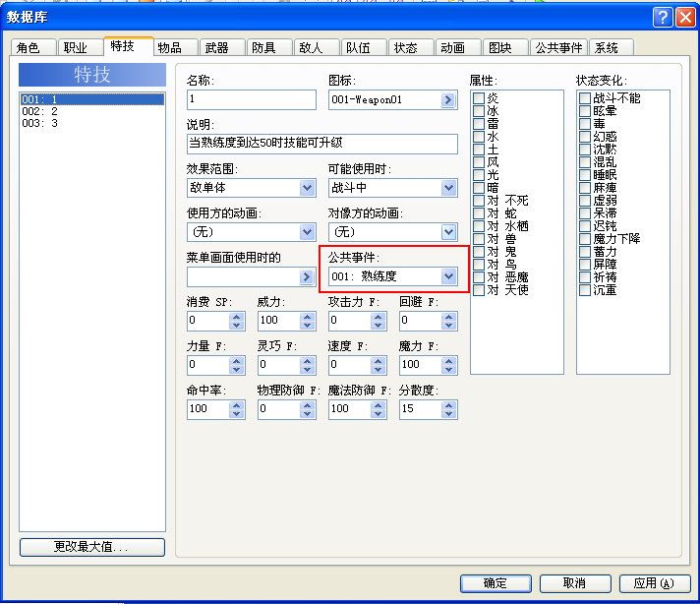The image size is (700, 604).
Task: Increase the 速度 F value
Action: click(x=378, y=361)
